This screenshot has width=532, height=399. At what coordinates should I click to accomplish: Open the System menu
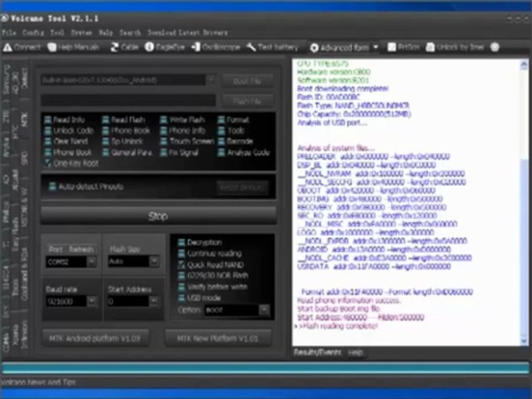[x=81, y=33]
